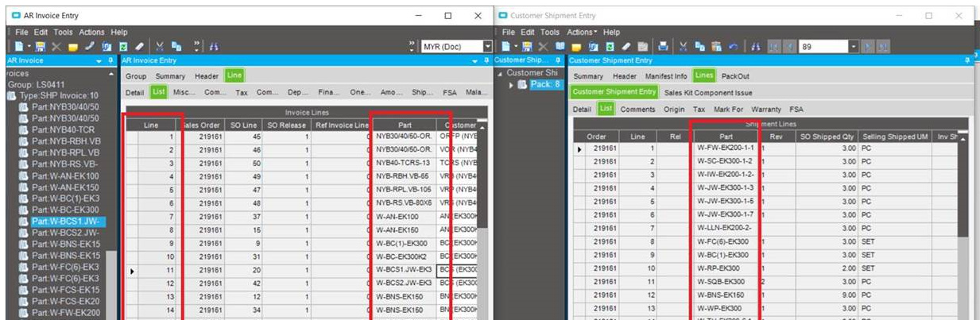Click Delete X icon in Customer Shipment toolbar
This screenshot has height=320, width=980.
pyautogui.click(x=543, y=46)
